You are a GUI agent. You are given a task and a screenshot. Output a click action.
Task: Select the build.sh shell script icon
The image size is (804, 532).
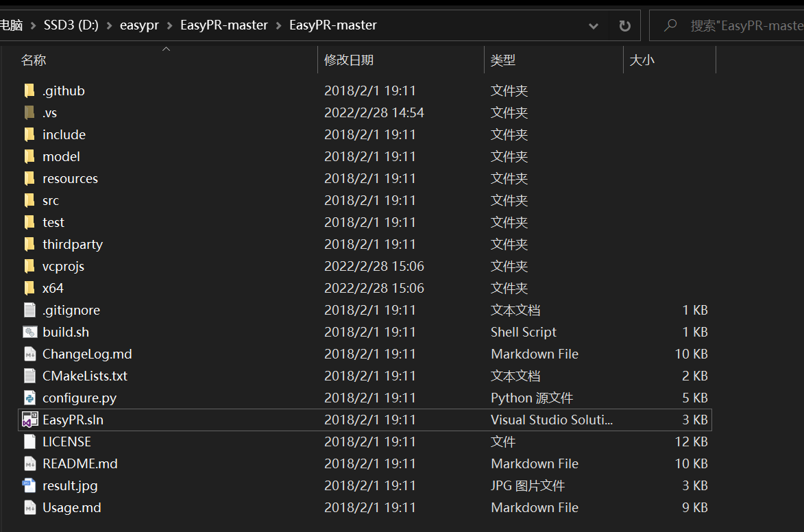pos(29,332)
